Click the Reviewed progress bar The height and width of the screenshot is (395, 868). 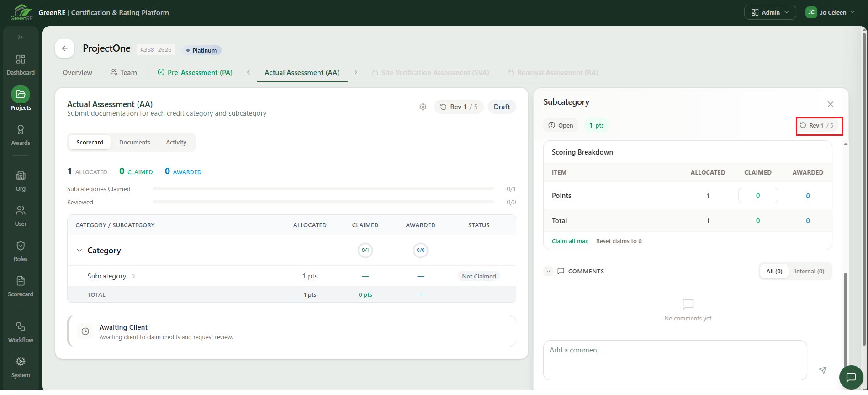click(x=323, y=202)
